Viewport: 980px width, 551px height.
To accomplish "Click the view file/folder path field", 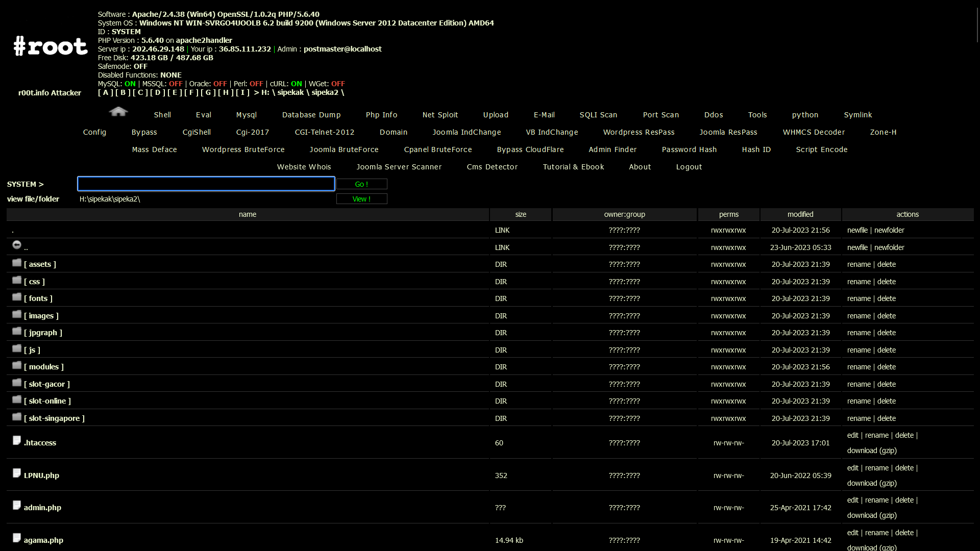I will coord(206,199).
